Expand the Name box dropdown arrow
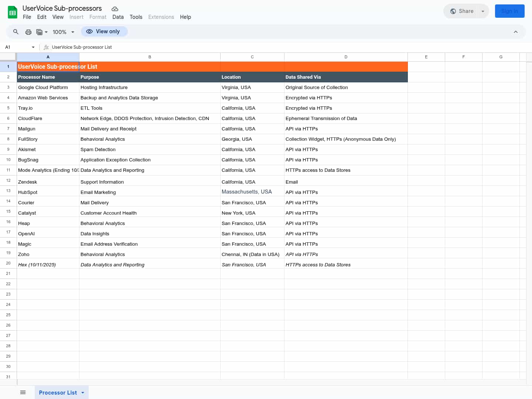 pyautogui.click(x=33, y=47)
